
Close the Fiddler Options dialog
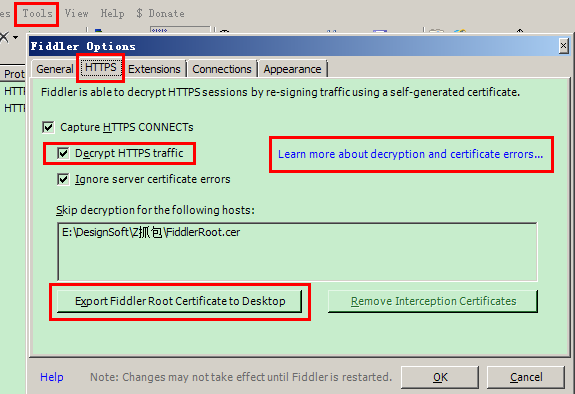[564, 46]
